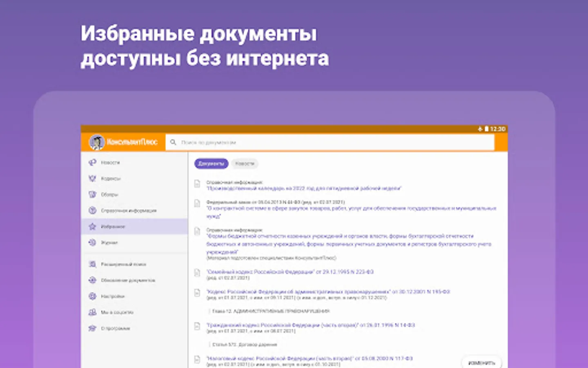Open Кодекс об административных правонарушениях link
The height and width of the screenshot is (368, 588).
coord(328,292)
